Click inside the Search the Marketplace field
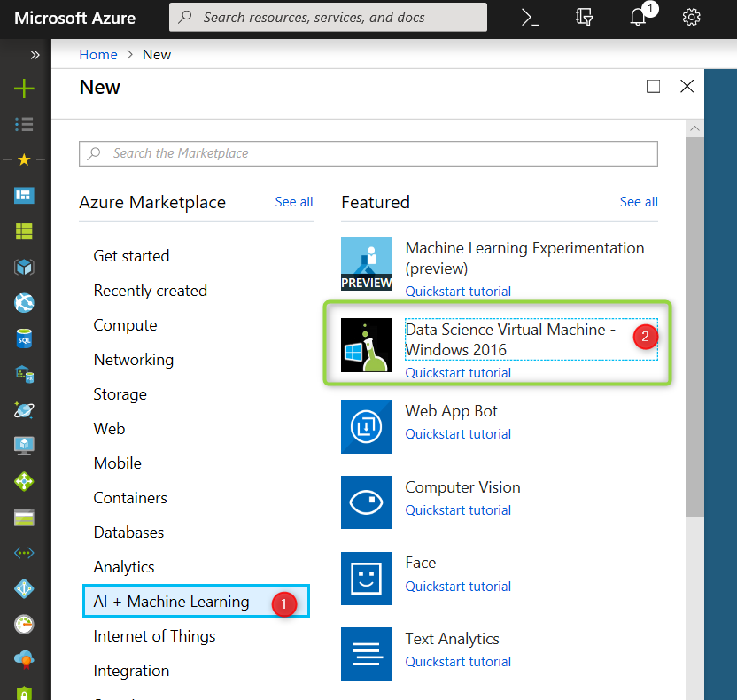The width and height of the screenshot is (737, 700). click(x=368, y=153)
